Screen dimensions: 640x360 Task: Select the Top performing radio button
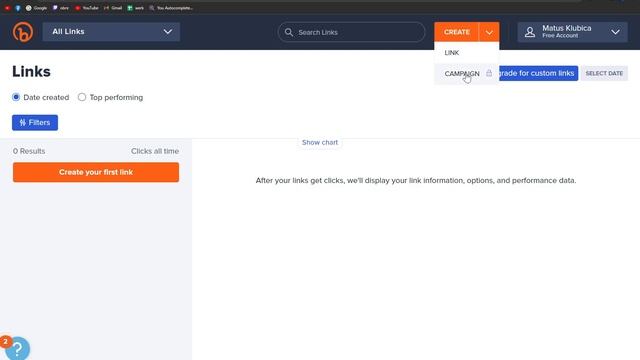[82, 97]
